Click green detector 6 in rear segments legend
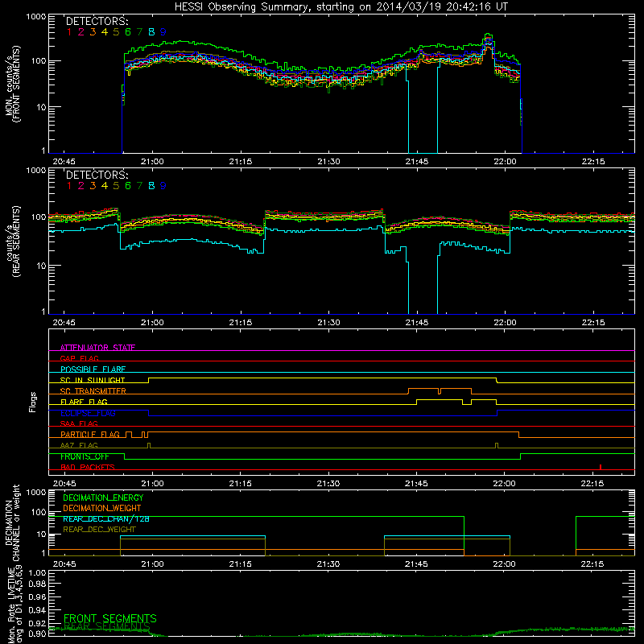The width and height of the screenshot is (644, 644). [128, 186]
